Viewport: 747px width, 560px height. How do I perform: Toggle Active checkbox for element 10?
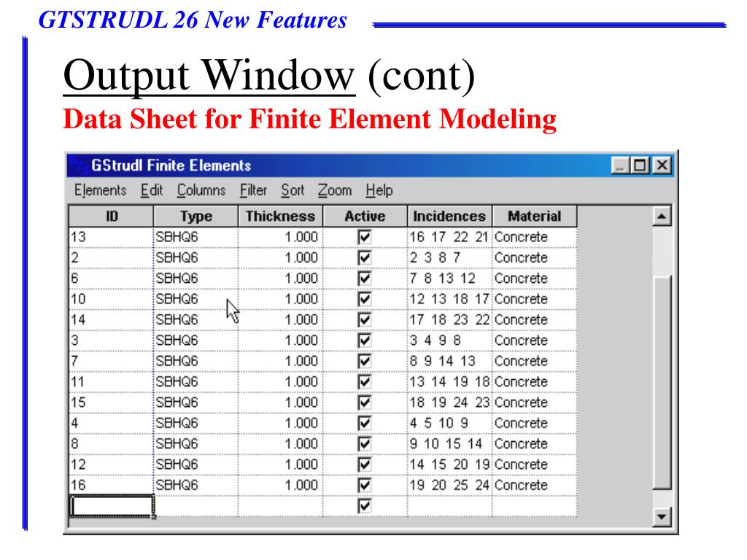point(365,299)
